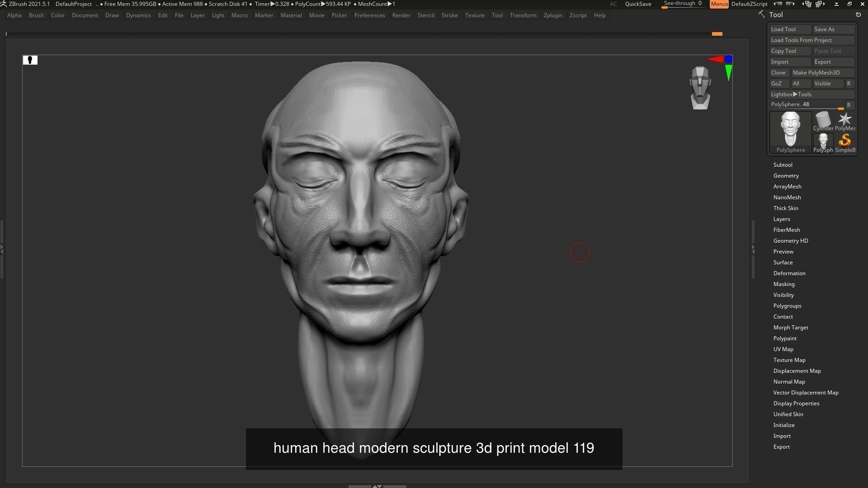
Task: Expand the FiberMesh subpalette
Action: [x=787, y=230]
